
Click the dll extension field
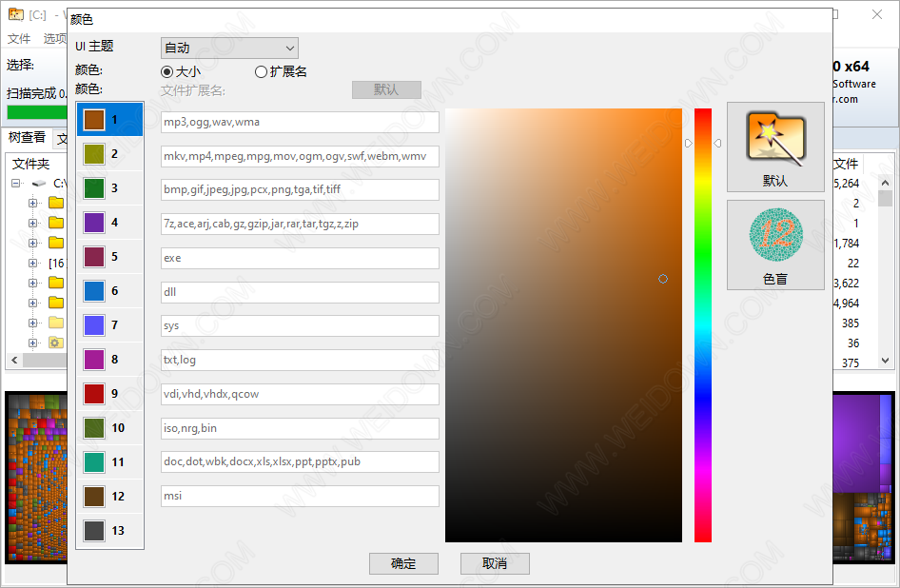click(300, 292)
